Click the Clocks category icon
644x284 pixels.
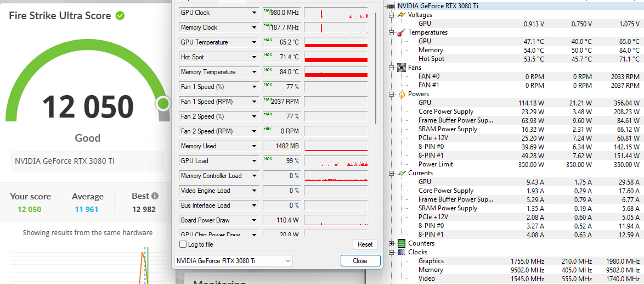(401, 252)
